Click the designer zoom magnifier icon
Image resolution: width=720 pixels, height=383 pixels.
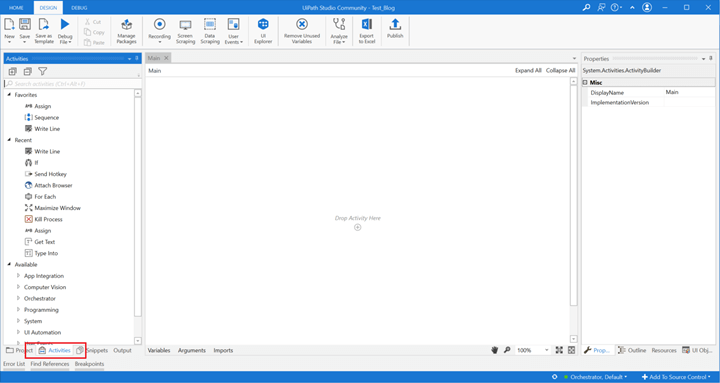click(x=507, y=350)
